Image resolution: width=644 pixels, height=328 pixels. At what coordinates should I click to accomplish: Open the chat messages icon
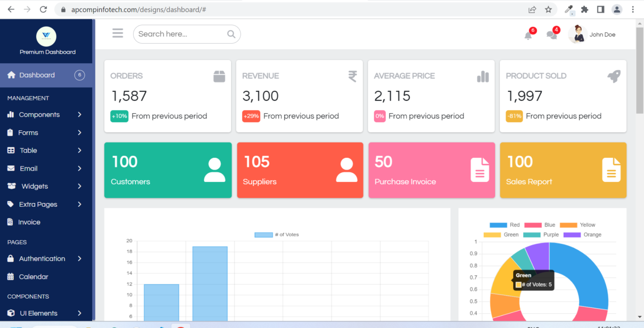click(552, 35)
